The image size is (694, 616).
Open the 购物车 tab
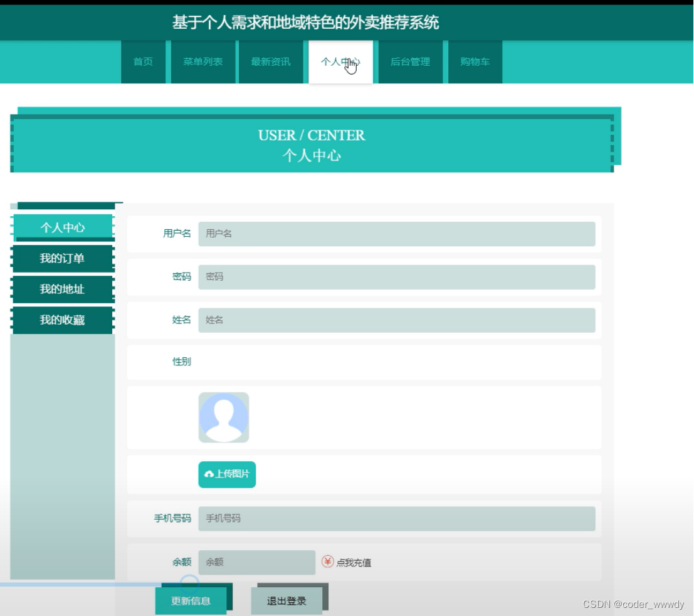pyautogui.click(x=475, y=61)
